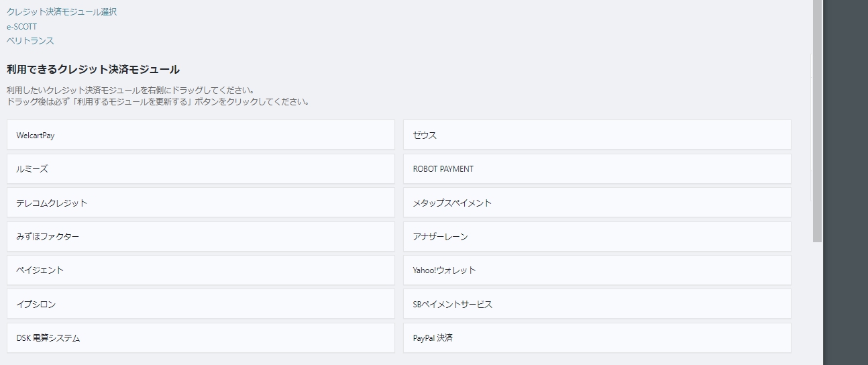Select the PayPal 決済 module box

click(x=597, y=338)
